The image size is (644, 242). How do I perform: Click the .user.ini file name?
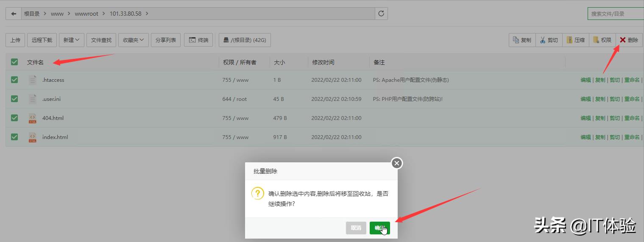(51, 99)
